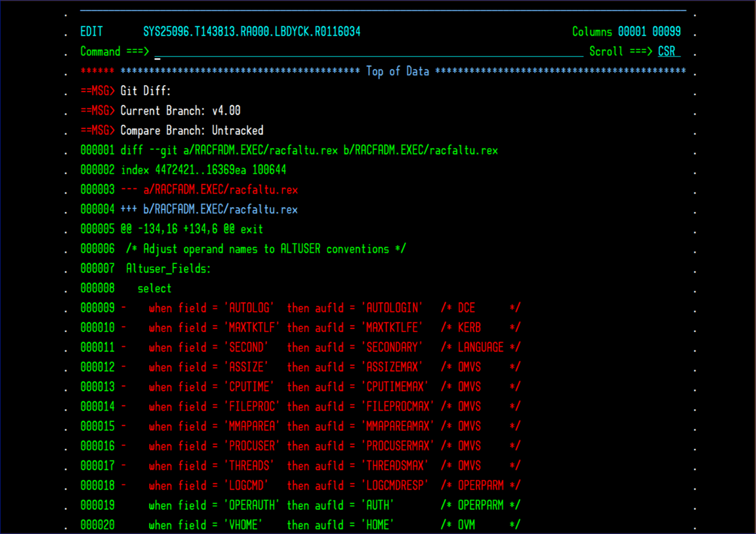Click line number 000020 for VHOME
The height and width of the screenshot is (534, 756).
coord(97,524)
